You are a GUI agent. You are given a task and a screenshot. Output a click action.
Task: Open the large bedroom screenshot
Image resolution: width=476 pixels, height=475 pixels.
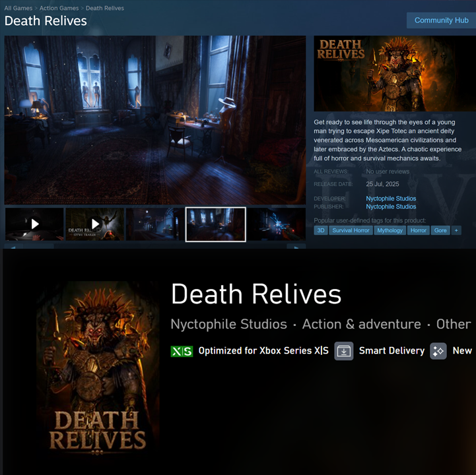tap(155, 120)
